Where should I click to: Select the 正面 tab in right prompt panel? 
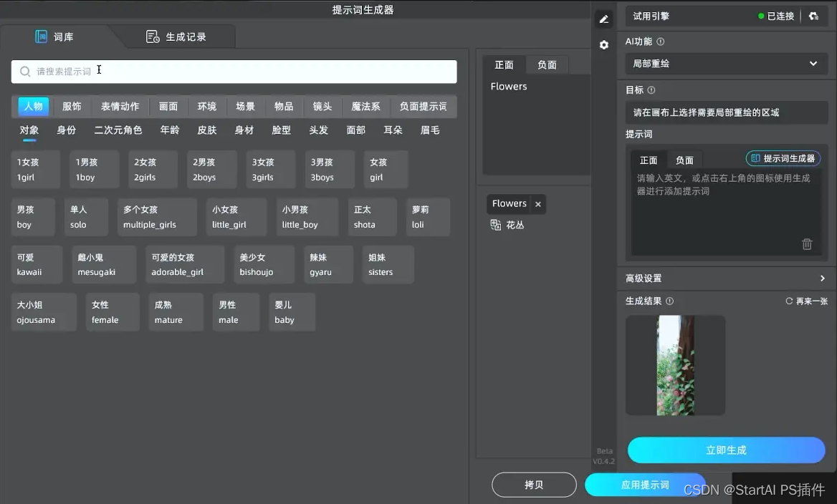[x=649, y=160]
